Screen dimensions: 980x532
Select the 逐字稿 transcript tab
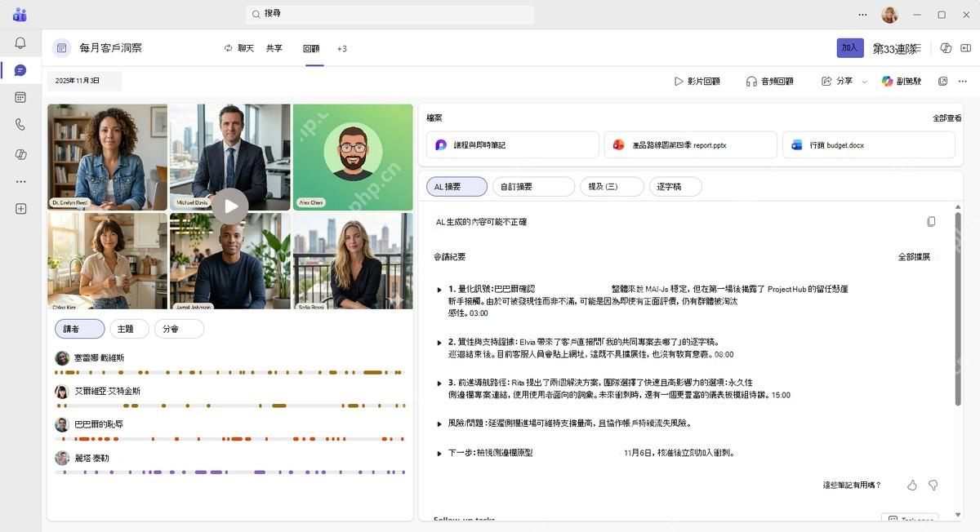coord(675,187)
